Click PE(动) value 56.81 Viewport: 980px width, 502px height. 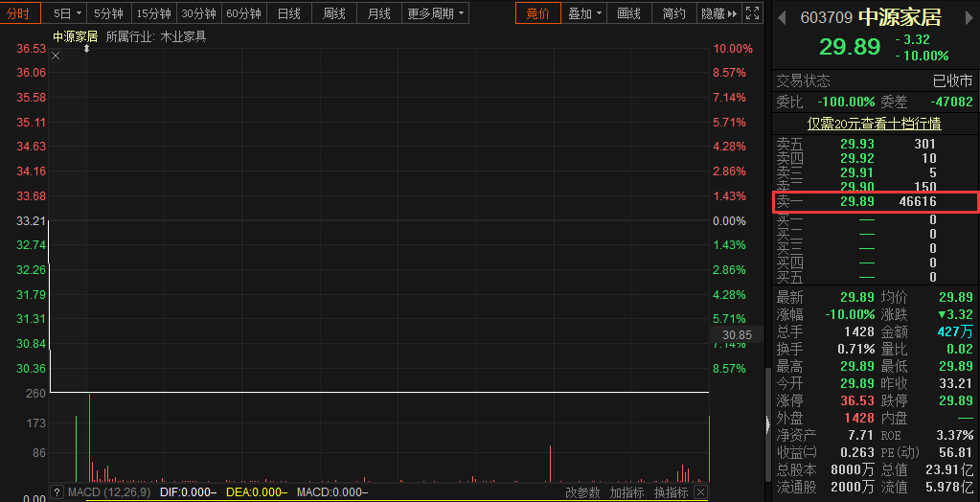pos(956,452)
